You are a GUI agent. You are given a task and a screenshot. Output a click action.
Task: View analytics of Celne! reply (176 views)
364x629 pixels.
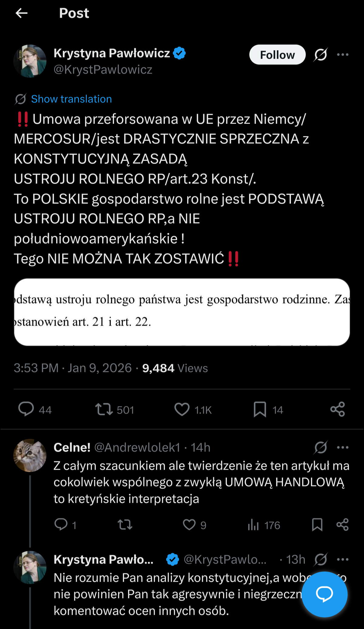pyautogui.click(x=253, y=525)
